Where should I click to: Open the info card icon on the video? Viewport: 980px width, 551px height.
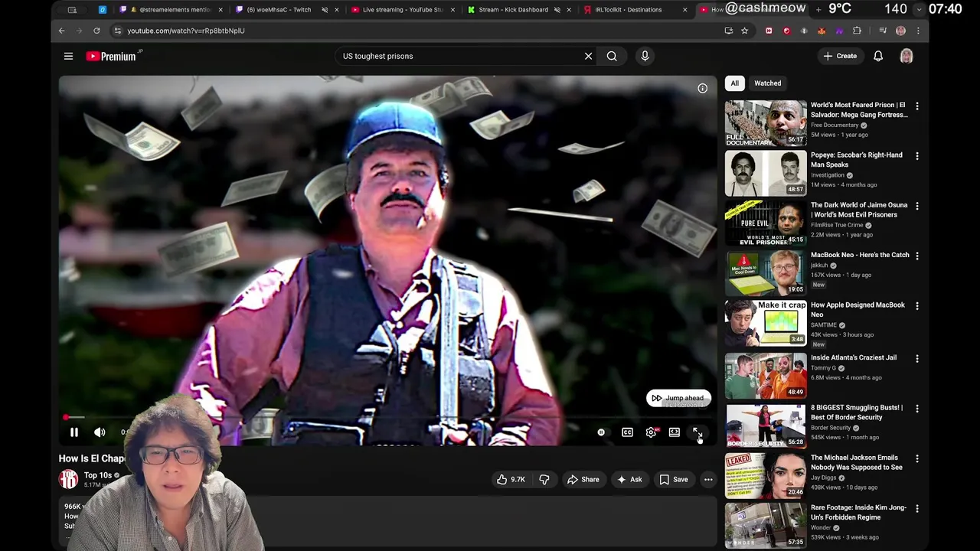(x=702, y=89)
